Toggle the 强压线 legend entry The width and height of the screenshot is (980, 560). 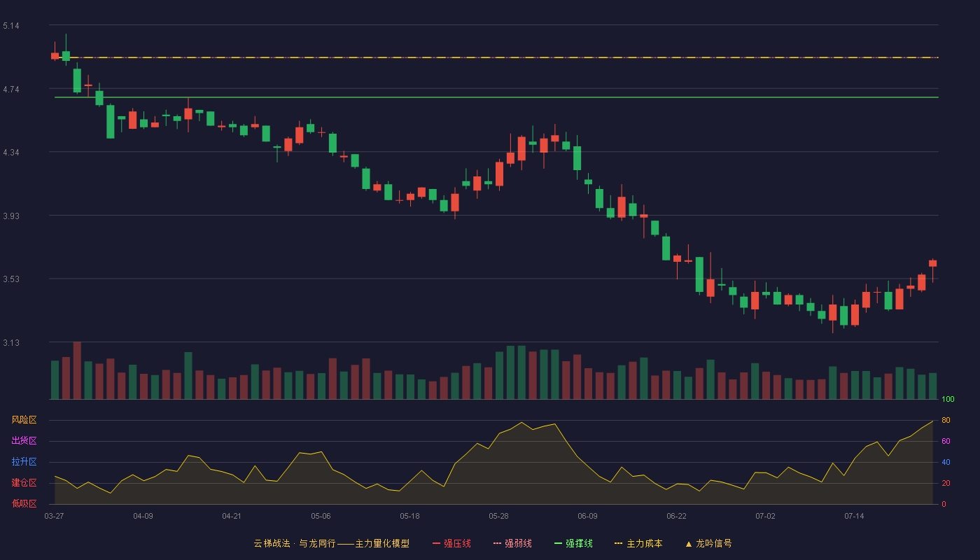451,543
